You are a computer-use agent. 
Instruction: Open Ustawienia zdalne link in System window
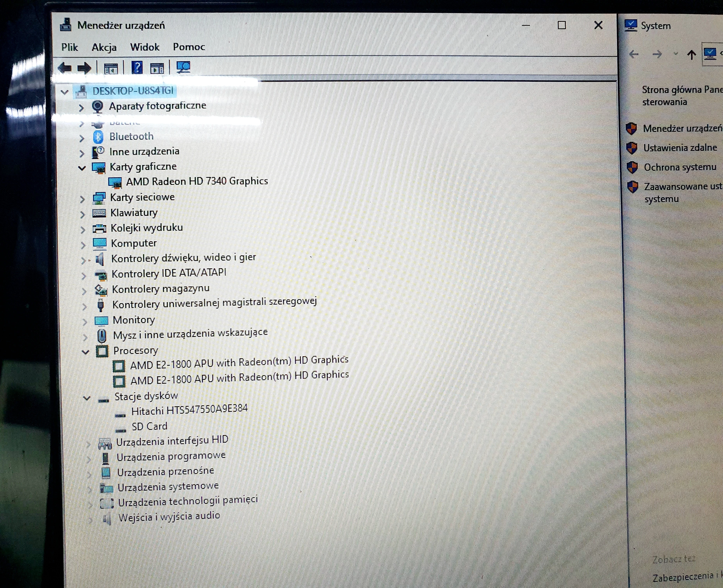click(x=680, y=148)
